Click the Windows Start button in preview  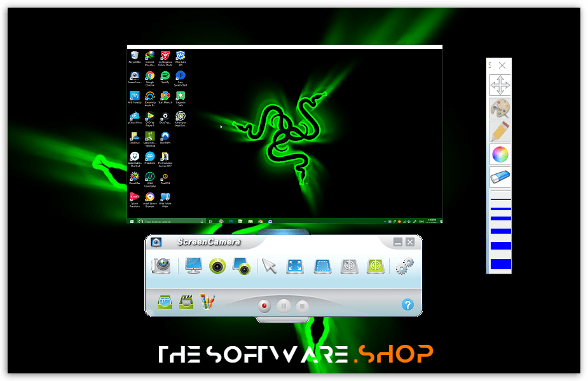(x=132, y=222)
